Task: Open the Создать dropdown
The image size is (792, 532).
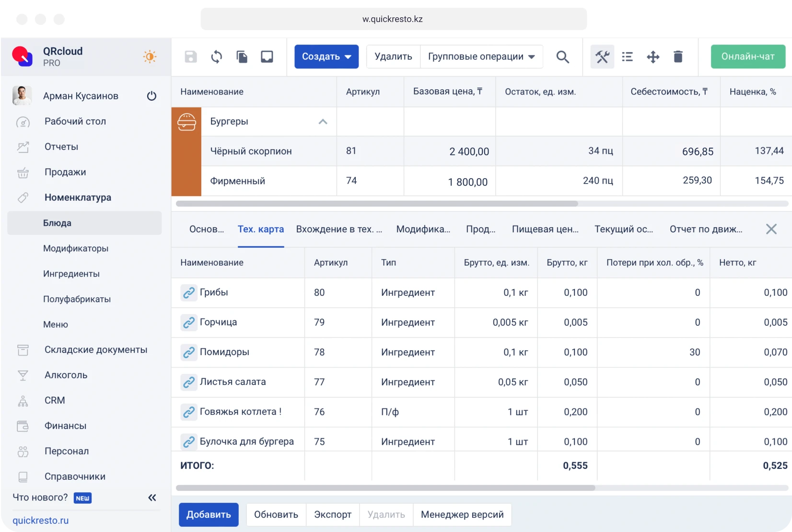Action: (x=326, y=57)
